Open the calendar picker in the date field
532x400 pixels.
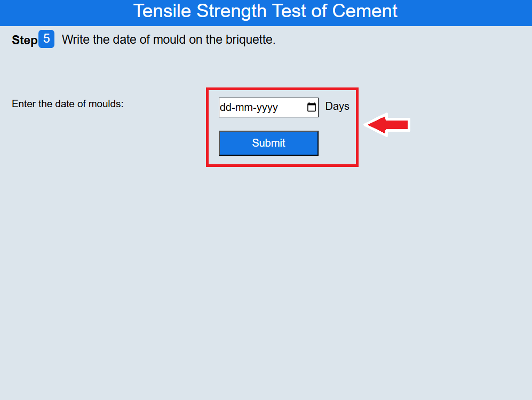point(312,107)
